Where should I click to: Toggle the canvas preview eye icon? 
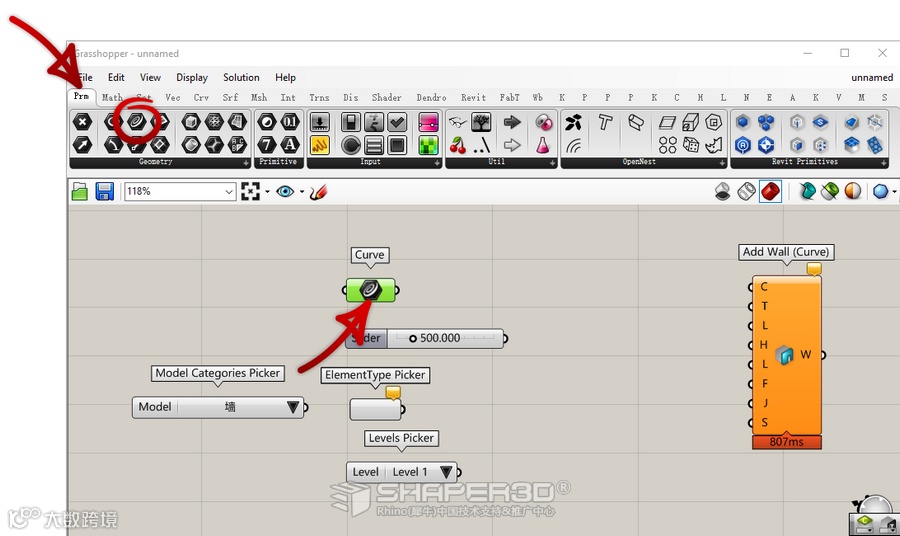click(285, 192)
